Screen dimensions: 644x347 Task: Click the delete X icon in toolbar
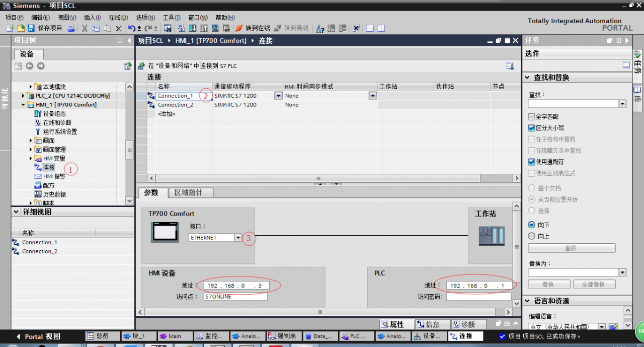coord(119,28)
